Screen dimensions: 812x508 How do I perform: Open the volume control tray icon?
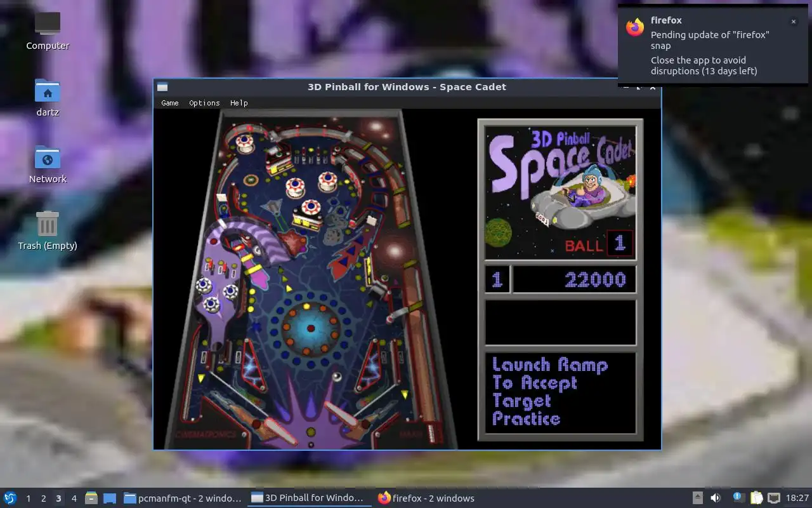click(x=716, y=498)
